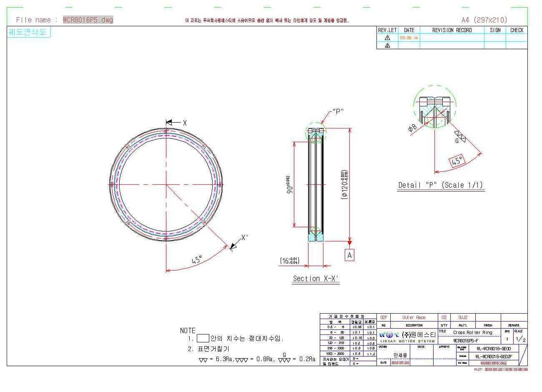Click the REV.LET column header

[387, 30]
